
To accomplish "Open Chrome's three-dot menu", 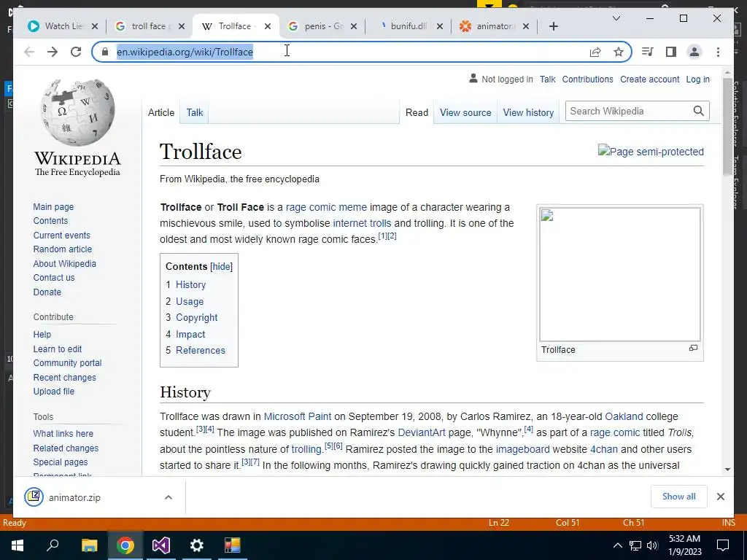I will point(718,52).
